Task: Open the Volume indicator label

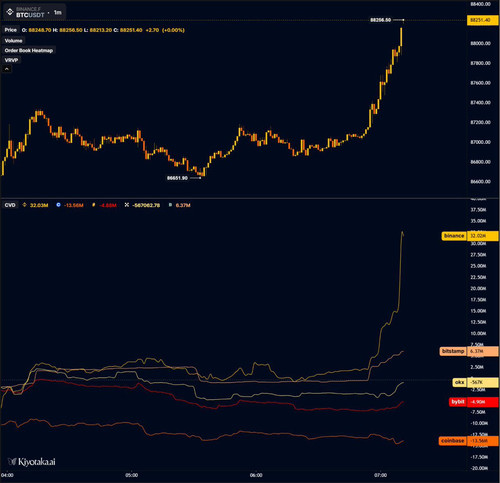Action: 13,41
